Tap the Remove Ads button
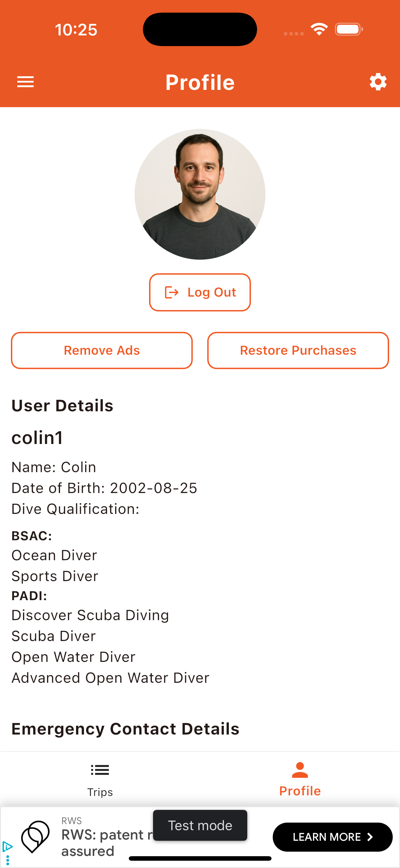400x868 pixels. point(102,350)
